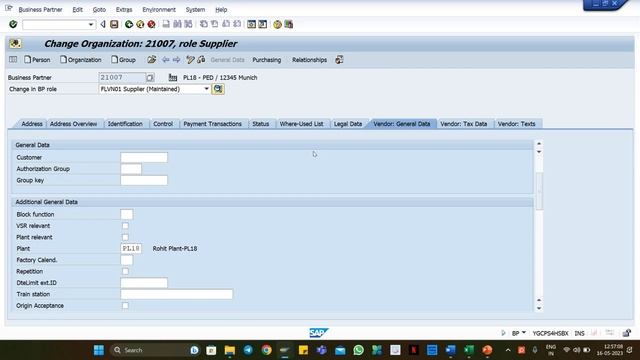Open the System menu

coord(196,9)
